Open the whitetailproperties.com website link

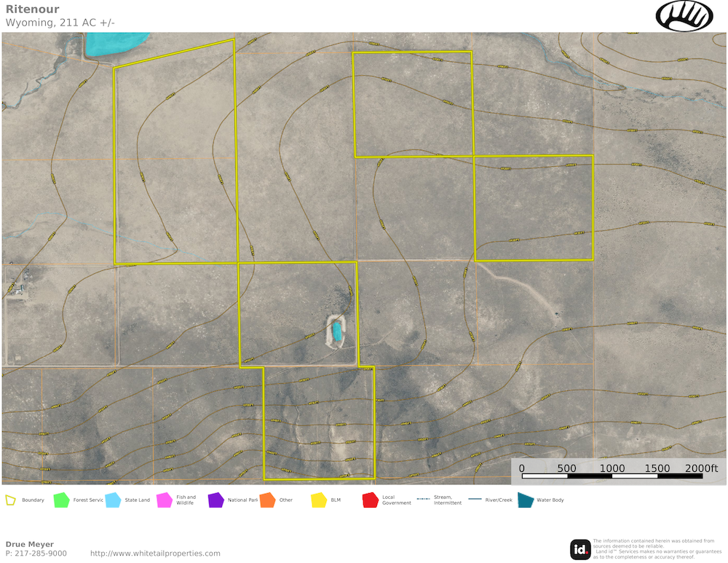pos(155,554)
